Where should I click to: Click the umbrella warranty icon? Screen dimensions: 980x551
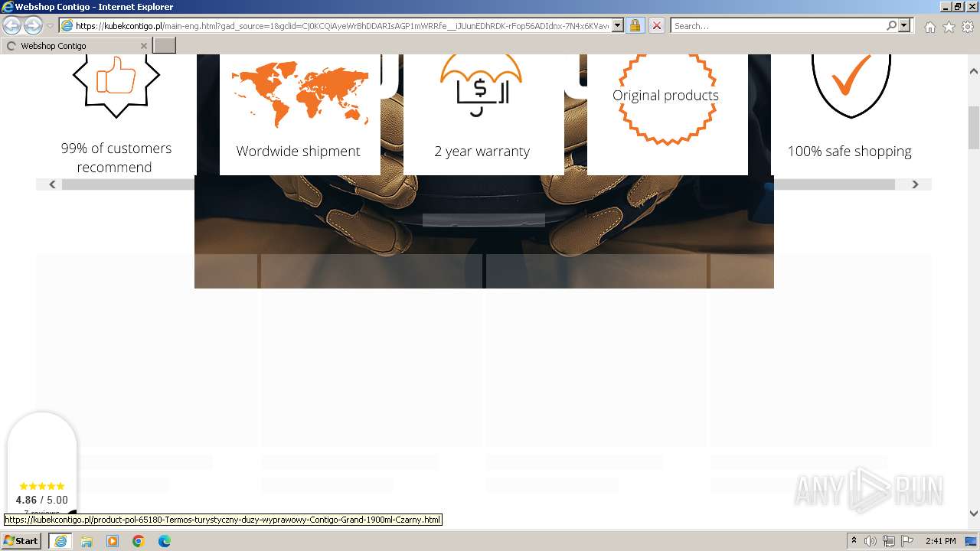(481, 86)
